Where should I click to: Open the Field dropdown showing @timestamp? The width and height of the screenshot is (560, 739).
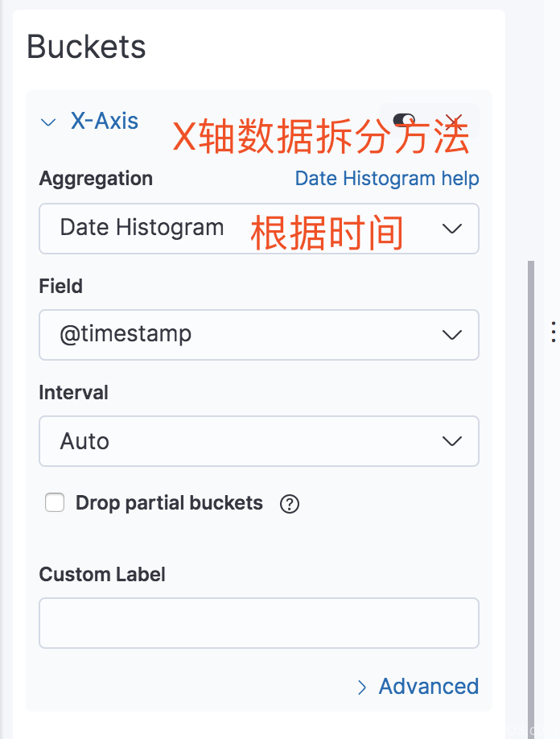click(258, 335)
